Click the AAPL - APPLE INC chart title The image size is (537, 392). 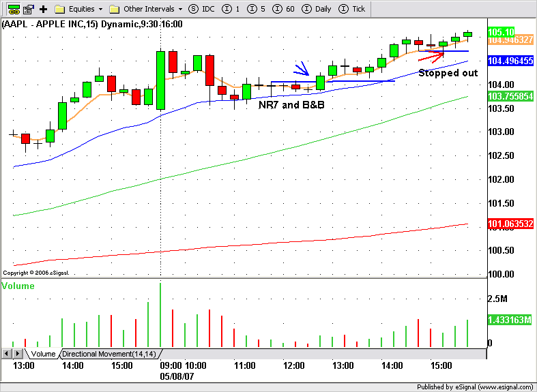(x=92, y=25)
